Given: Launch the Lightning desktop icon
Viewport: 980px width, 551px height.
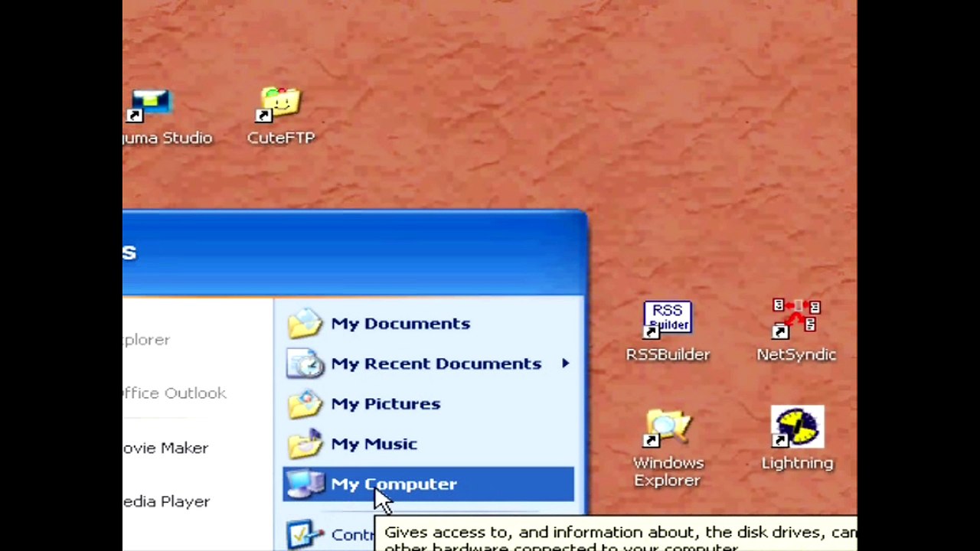Looking at the screenshot, I should point(797,426).
